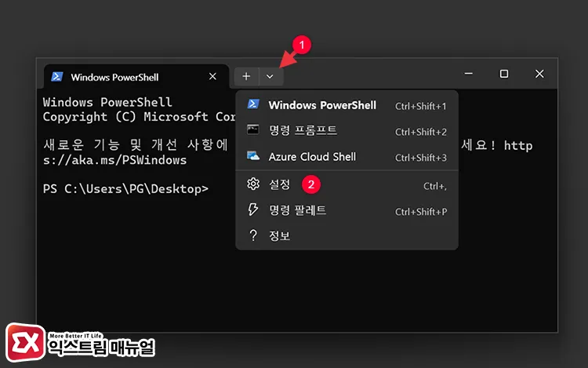Maximize the Terminal window
This screenshot has height=368, width=588.
(504, 74)
